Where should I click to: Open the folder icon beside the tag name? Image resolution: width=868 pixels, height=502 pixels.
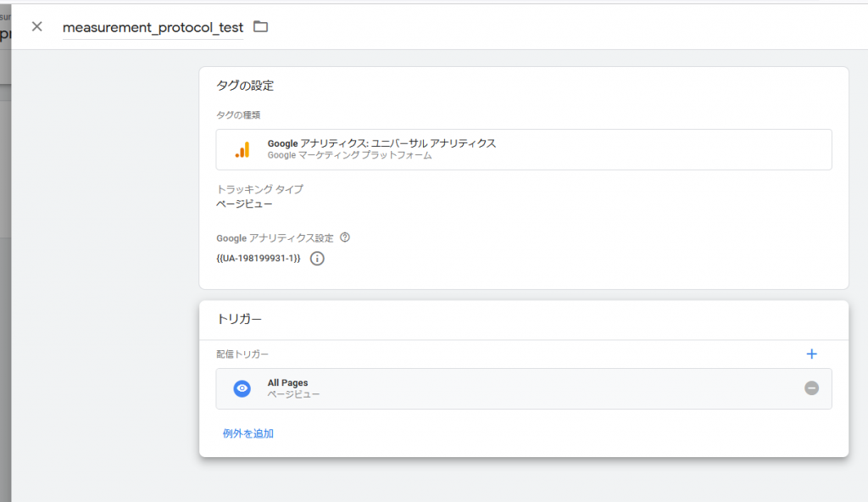[x=261, y=26]
